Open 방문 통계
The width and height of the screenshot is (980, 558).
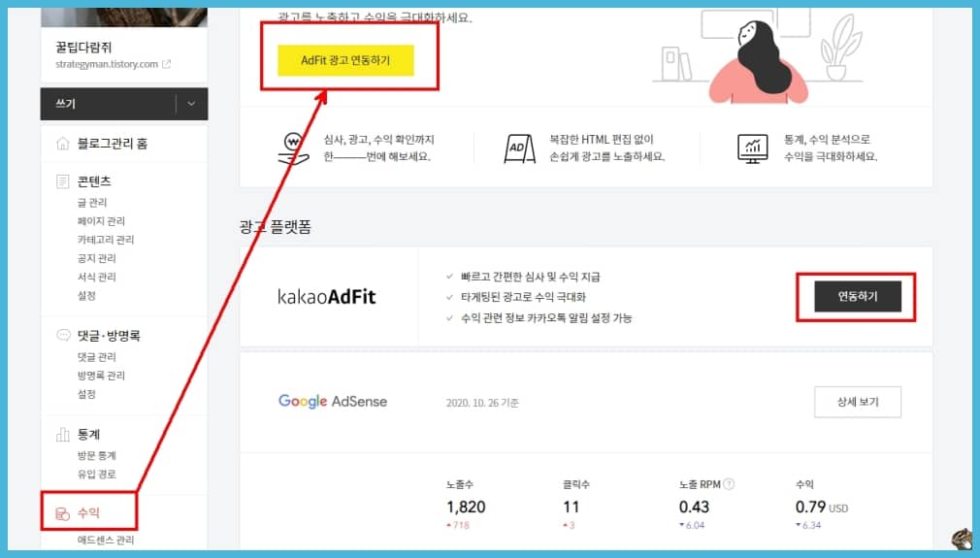(x=97, y=455)
